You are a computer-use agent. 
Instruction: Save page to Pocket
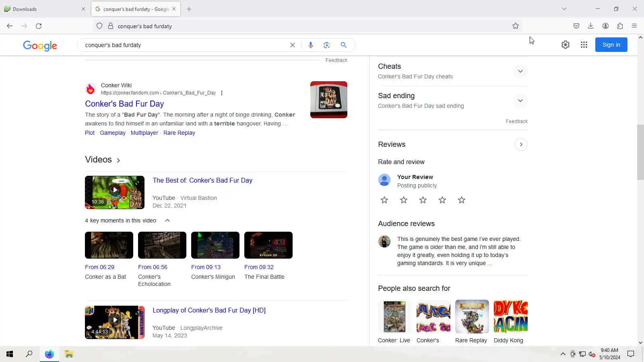point(576,26)
